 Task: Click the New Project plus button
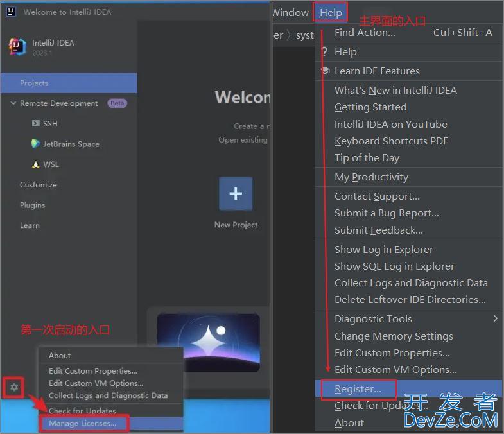pos(236,193)
